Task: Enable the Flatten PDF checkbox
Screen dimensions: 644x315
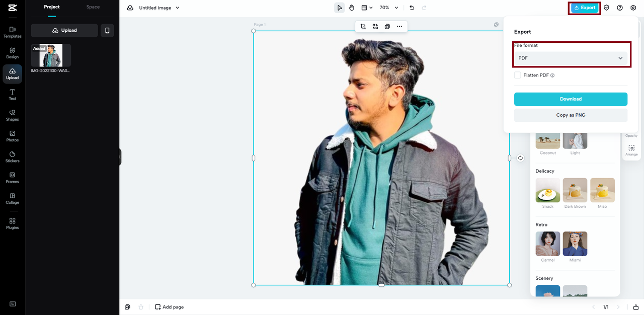Action: (517, 75)
